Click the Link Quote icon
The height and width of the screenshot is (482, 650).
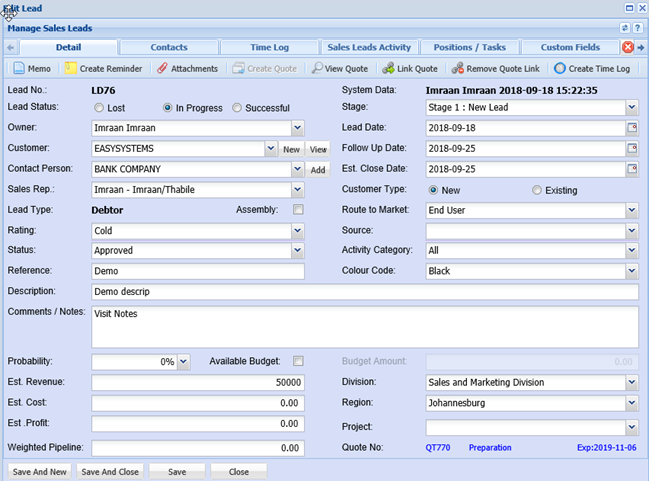pos(388,69)
